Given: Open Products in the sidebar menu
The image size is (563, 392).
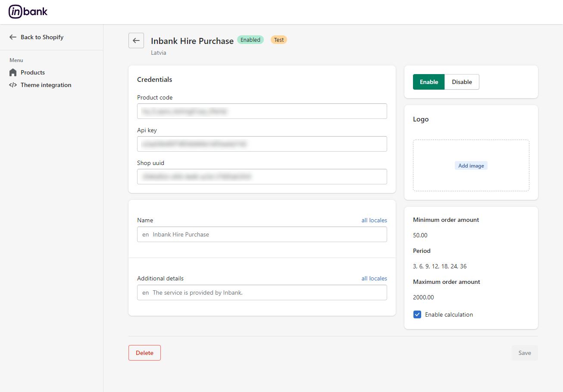Looking at the screenshot, I should click(33, 72).
